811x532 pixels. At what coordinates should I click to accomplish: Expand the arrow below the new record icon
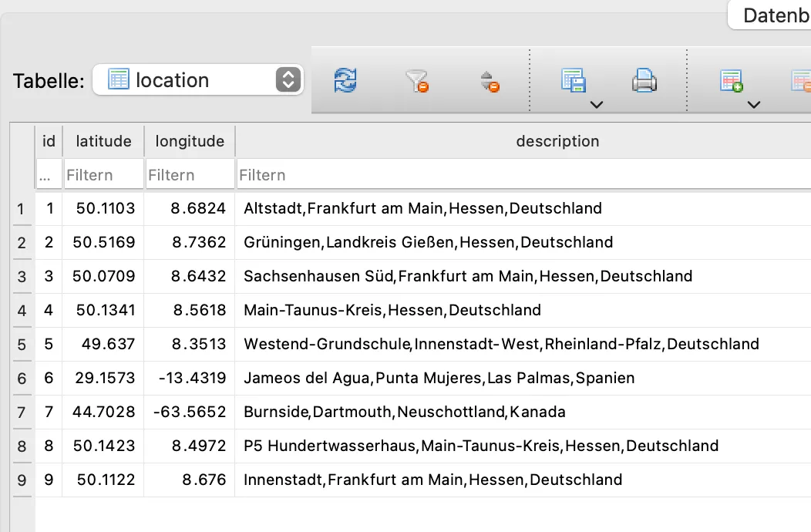pos(754,105)
